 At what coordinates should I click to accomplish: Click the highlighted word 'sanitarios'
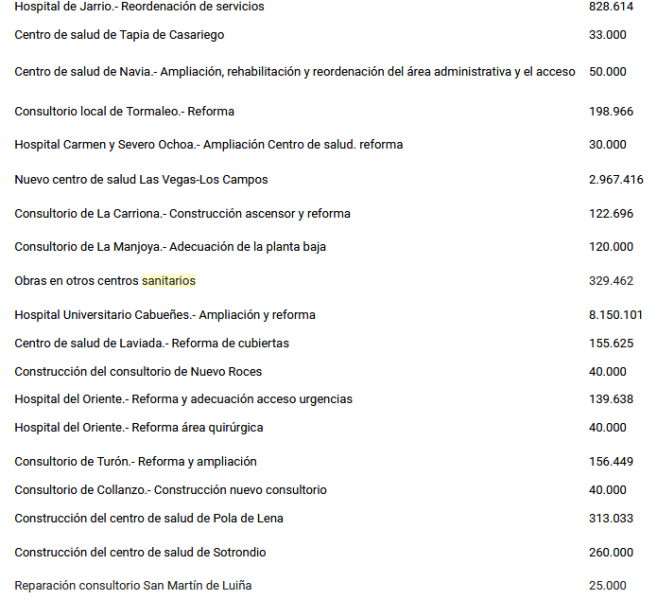(x=168, y=281)
